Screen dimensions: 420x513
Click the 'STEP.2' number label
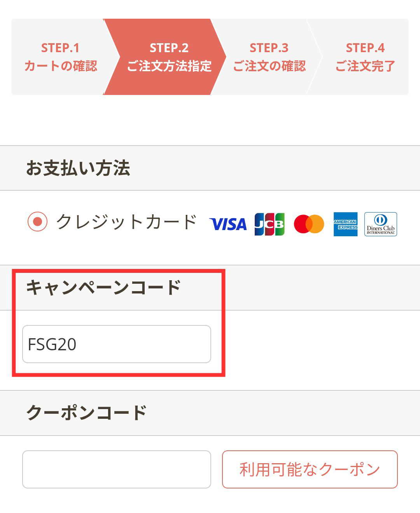(169, 48)
